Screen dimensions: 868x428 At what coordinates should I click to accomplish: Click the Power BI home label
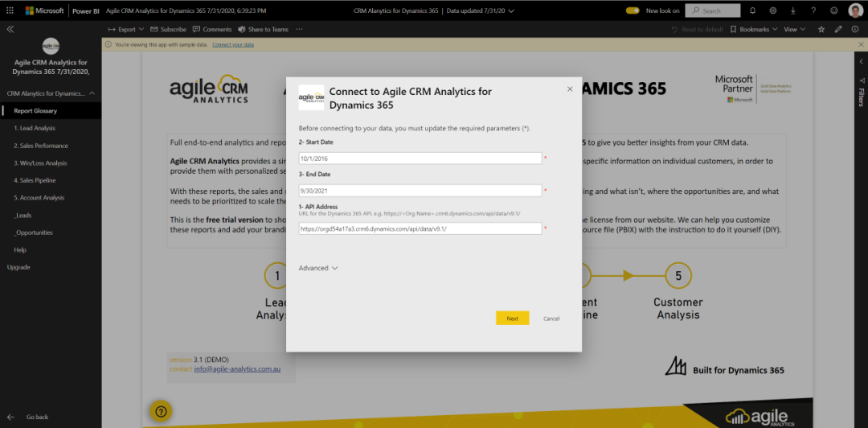pos(86,10)
